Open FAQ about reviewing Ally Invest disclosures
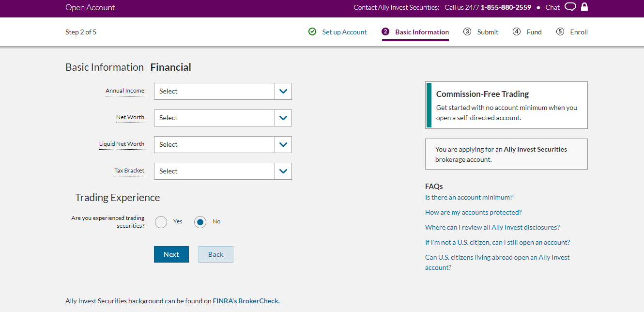This screenshot has width=644, height=312. click(x=492, y=227)
